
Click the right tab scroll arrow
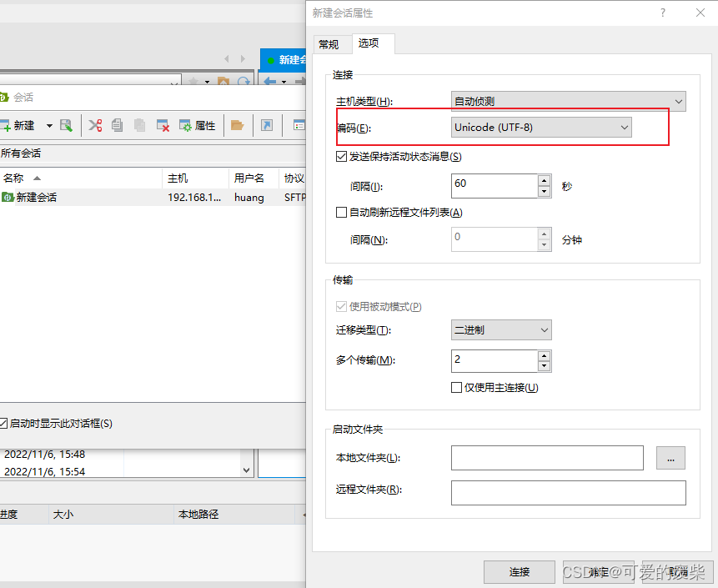[243, 58]
